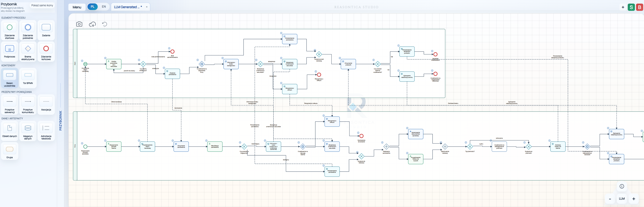The height and width of the screenshot is (207, 644).
Task: Choose the Magazyn danych artifact
Action: [x=28, y=131]
